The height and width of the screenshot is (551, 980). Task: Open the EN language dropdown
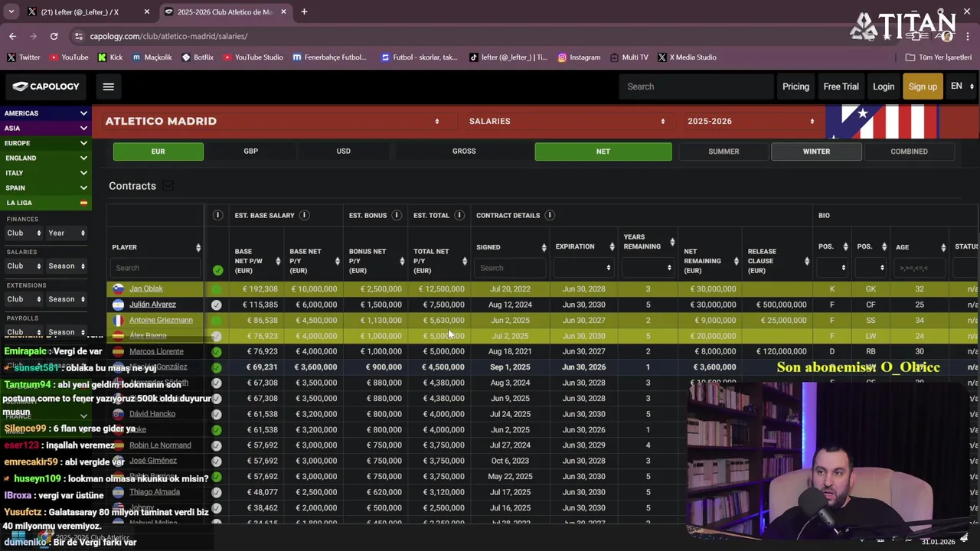pos(962,86)
